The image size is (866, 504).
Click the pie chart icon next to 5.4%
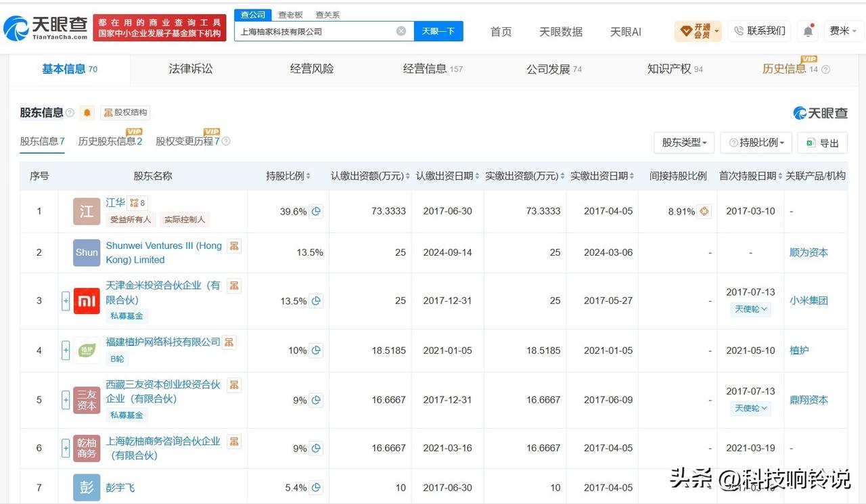coord(316,487)
